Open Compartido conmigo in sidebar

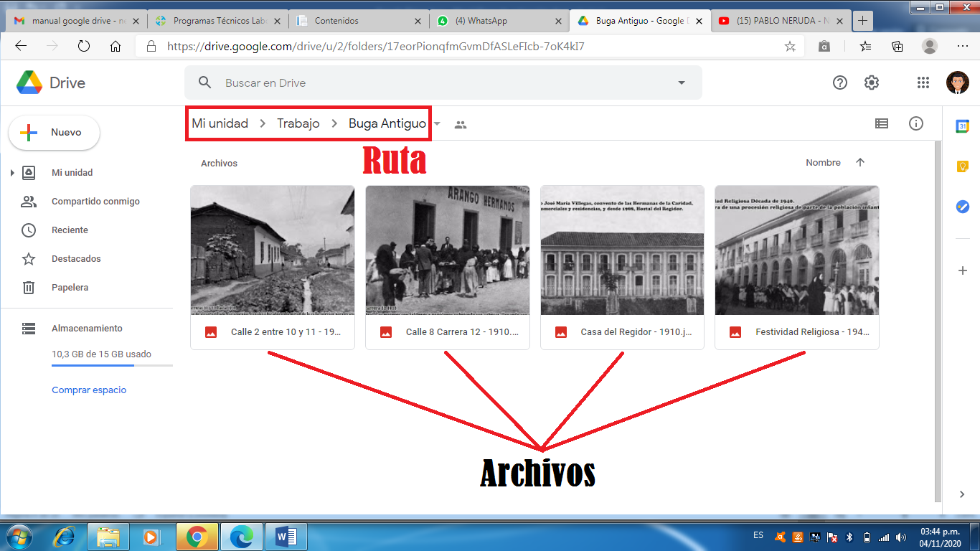click(95, 202)
